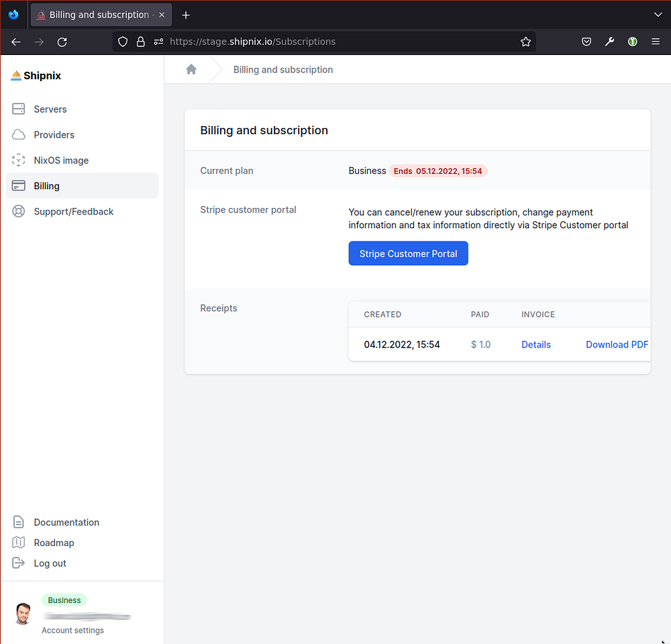Click the Receipts label

pyautogui.click(x=219, y=308)
